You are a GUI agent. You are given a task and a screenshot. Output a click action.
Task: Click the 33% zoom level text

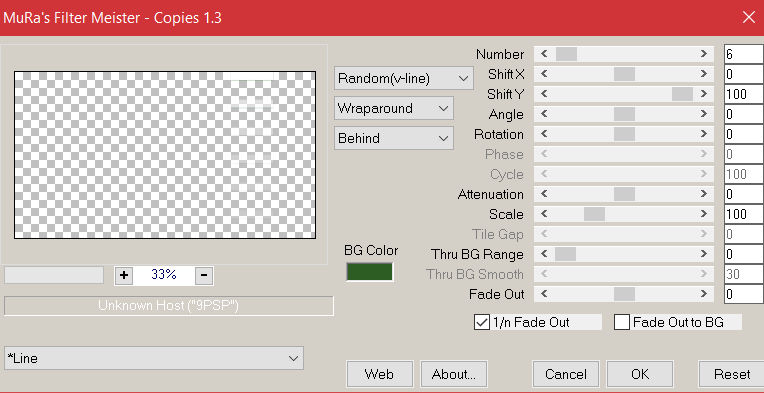(164, 275)
